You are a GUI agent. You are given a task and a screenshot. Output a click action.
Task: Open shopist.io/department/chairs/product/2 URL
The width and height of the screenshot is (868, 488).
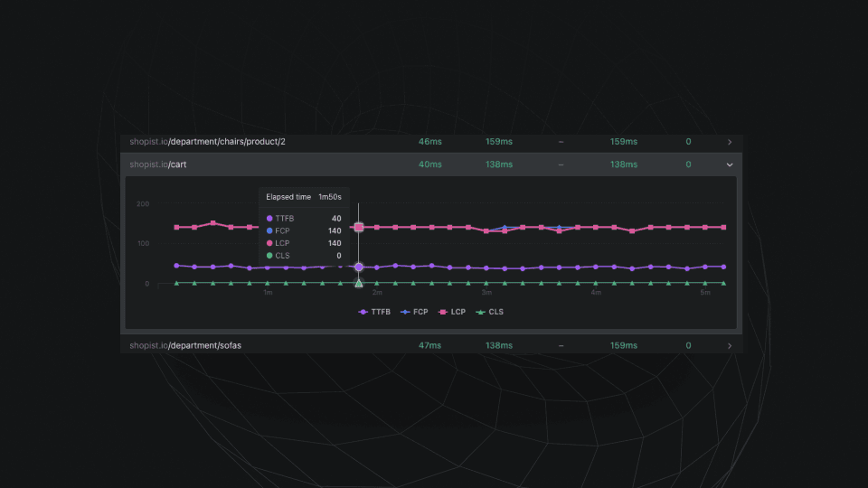(208, 142)
